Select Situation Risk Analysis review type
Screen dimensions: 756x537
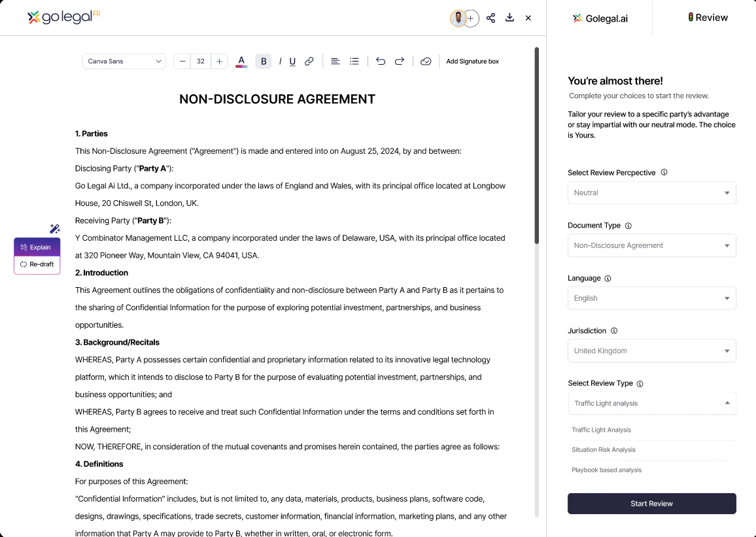(602, 449)
